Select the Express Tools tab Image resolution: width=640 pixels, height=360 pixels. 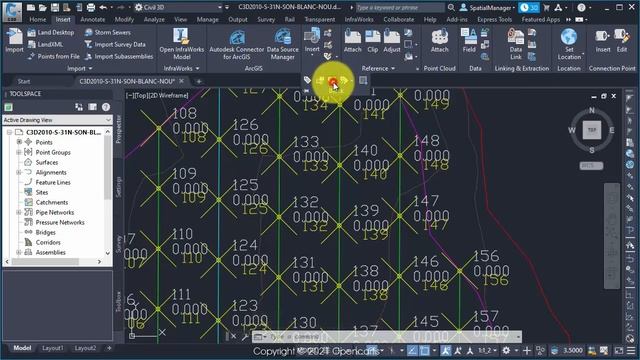[x=494, y=19]
